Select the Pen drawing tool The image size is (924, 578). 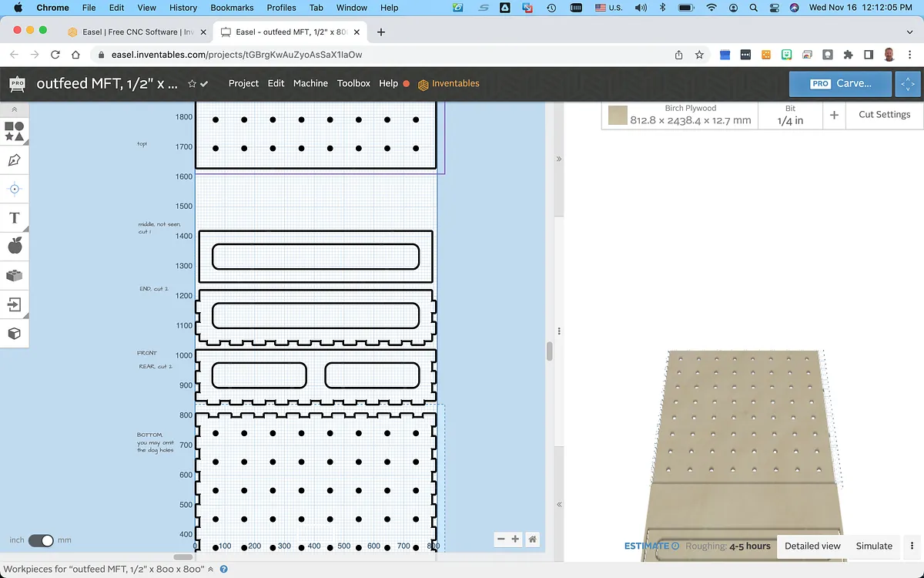(x=14, y=160)
